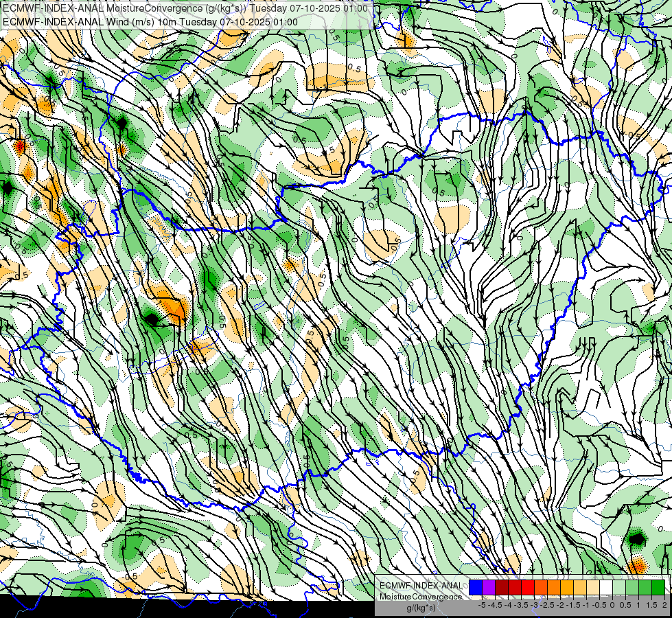Click the MoistureConvergence title line at top

click(184, 8)
